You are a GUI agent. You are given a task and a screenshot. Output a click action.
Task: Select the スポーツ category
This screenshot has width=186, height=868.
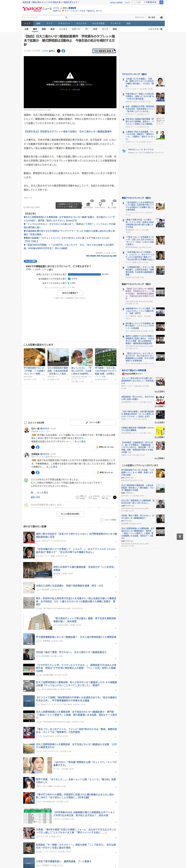point(76,29)
